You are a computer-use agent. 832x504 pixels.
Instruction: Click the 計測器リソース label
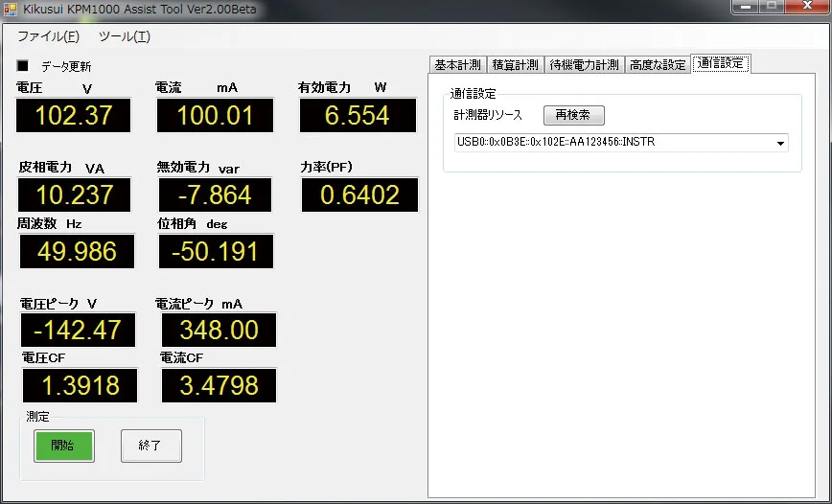tap(488, 115)
